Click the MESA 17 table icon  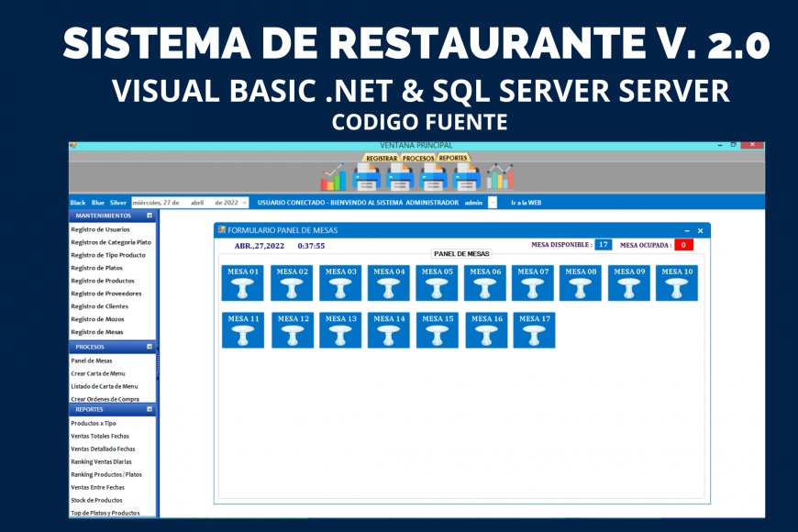coord(533,331)
